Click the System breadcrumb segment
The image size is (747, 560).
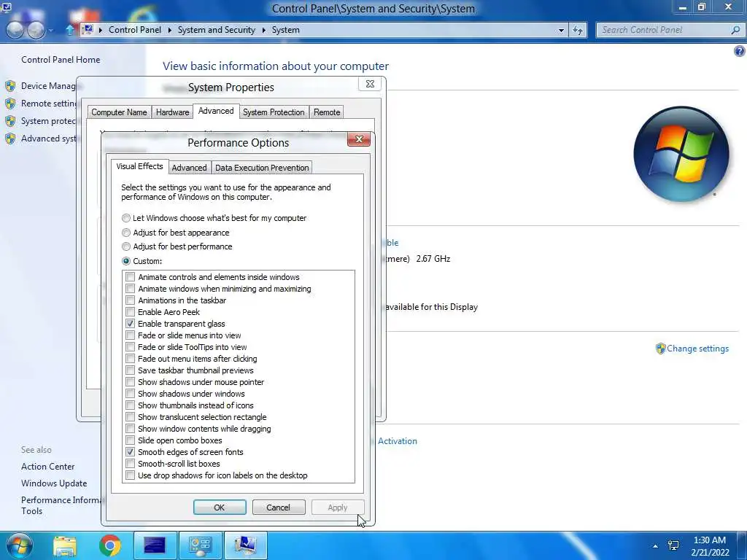coord(285,30)
